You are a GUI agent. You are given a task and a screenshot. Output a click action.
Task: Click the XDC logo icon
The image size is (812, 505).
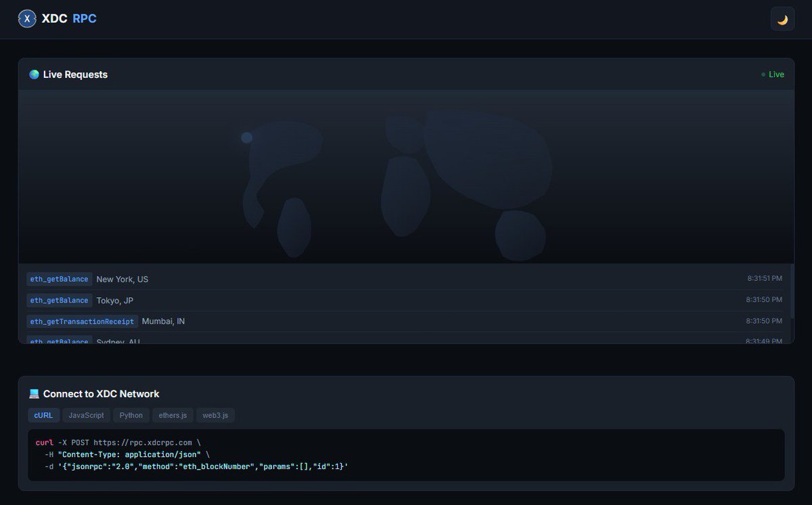point(27,19)
